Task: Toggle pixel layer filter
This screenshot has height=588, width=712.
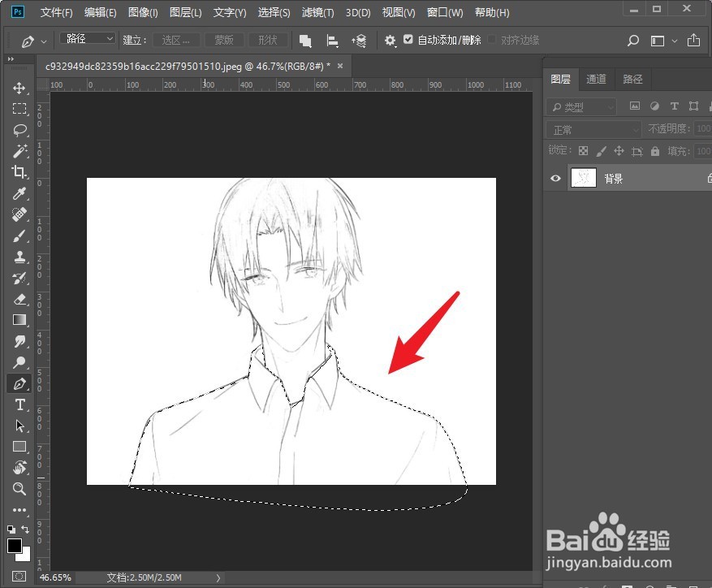Action: pos(635,106)
